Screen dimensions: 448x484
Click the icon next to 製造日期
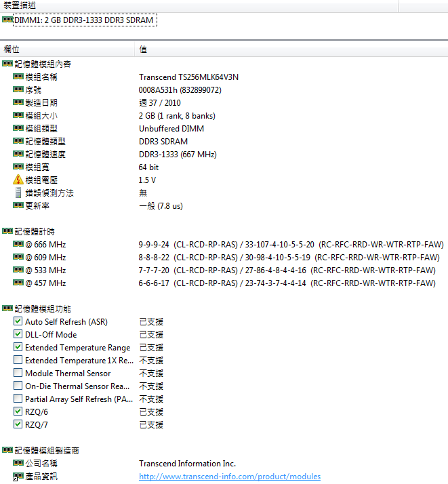tap(18, 102)
